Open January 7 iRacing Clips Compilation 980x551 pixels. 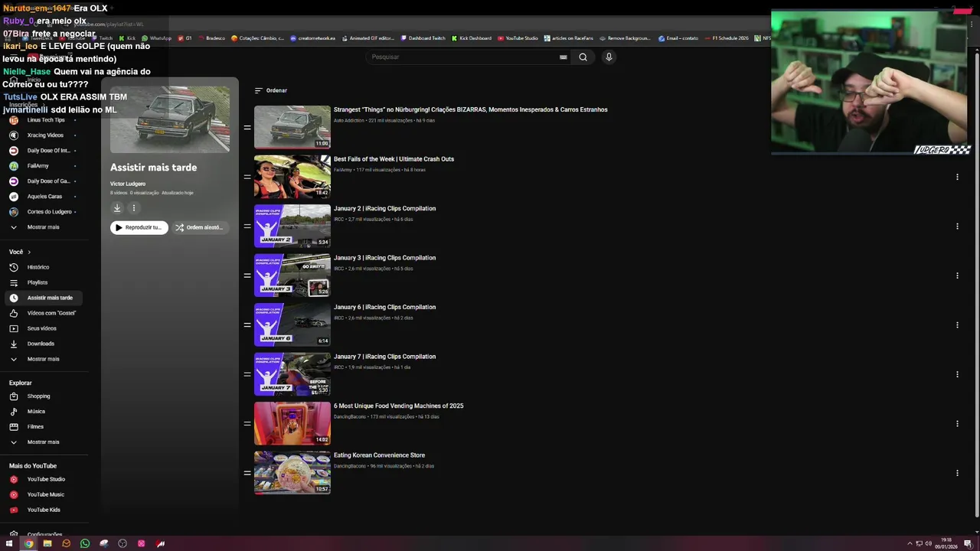click(x=384, y=357)
